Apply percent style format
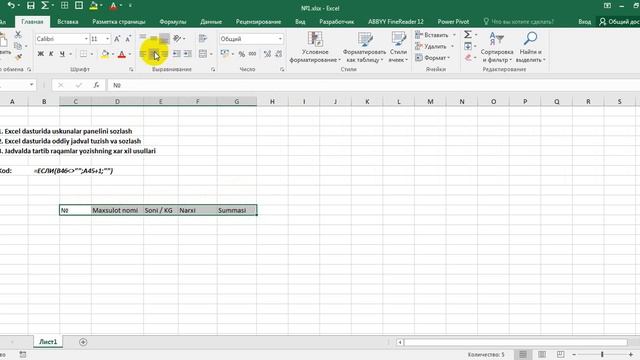Viewport: 640px width, 360px height. coord(242,54)
